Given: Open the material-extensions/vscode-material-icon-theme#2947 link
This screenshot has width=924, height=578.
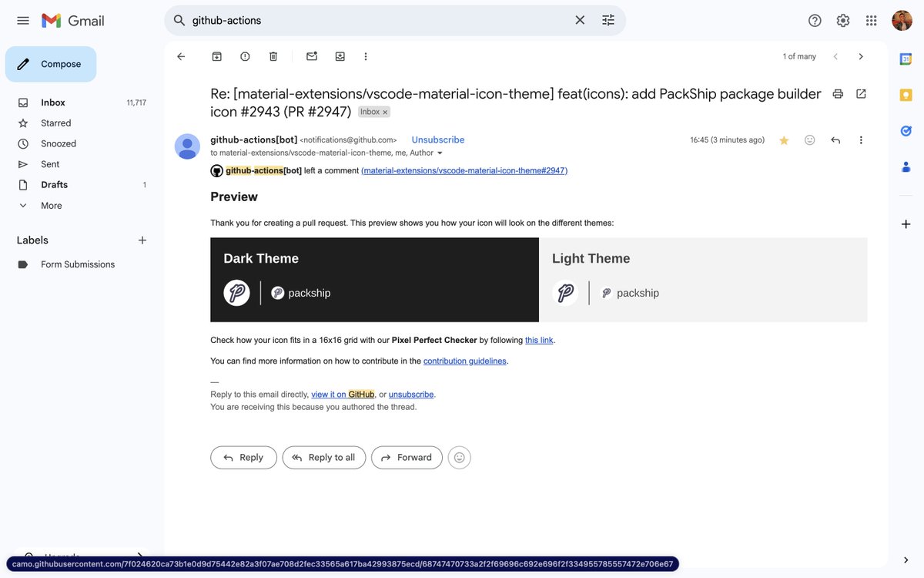Looking at the screenshot, I should (464, 170).
